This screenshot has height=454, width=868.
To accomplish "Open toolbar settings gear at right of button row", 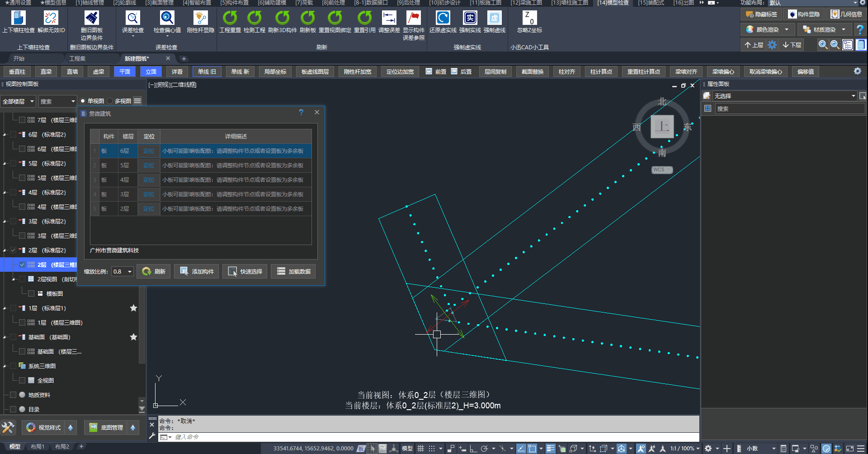I will click(x=857, y=71).
